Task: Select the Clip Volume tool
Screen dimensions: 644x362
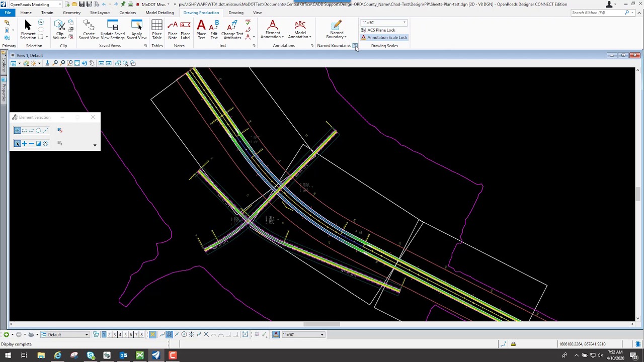Action: click(59, 29)
